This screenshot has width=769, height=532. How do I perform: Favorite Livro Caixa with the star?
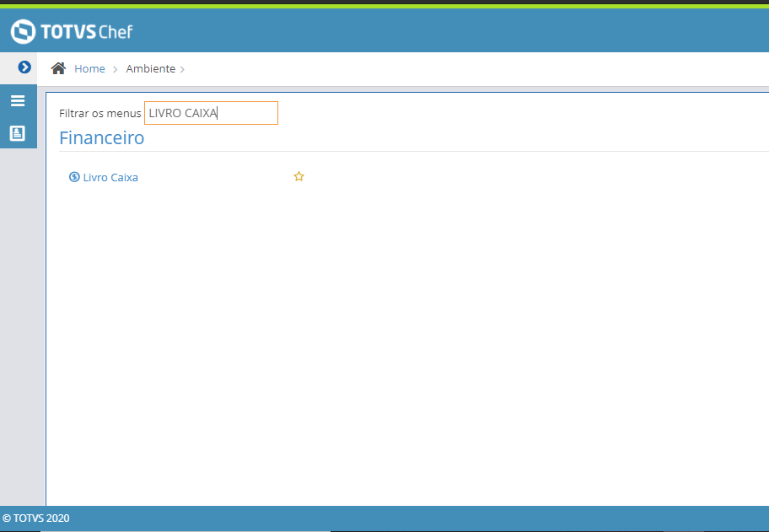tap(298, 176)
